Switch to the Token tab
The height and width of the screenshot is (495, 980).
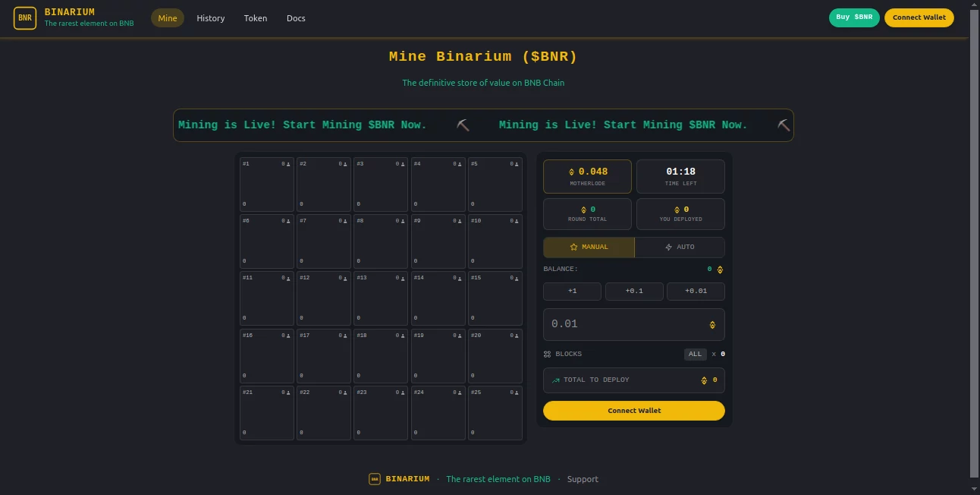point(255,17)
